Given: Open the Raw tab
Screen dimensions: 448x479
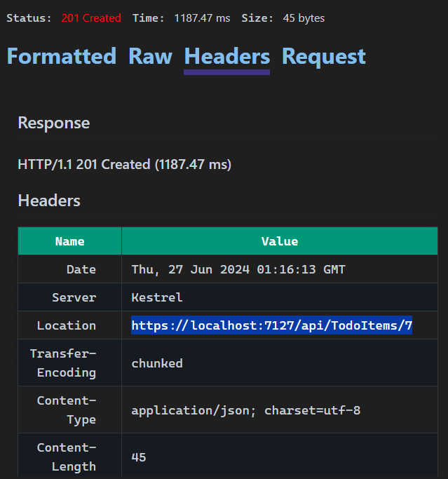Looking at the screenshot, I should [150, 57].
